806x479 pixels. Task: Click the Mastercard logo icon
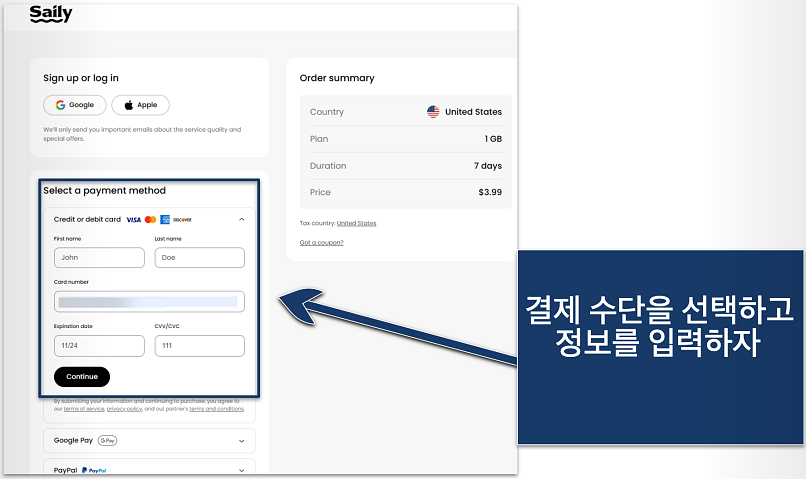tap(150, 219)
